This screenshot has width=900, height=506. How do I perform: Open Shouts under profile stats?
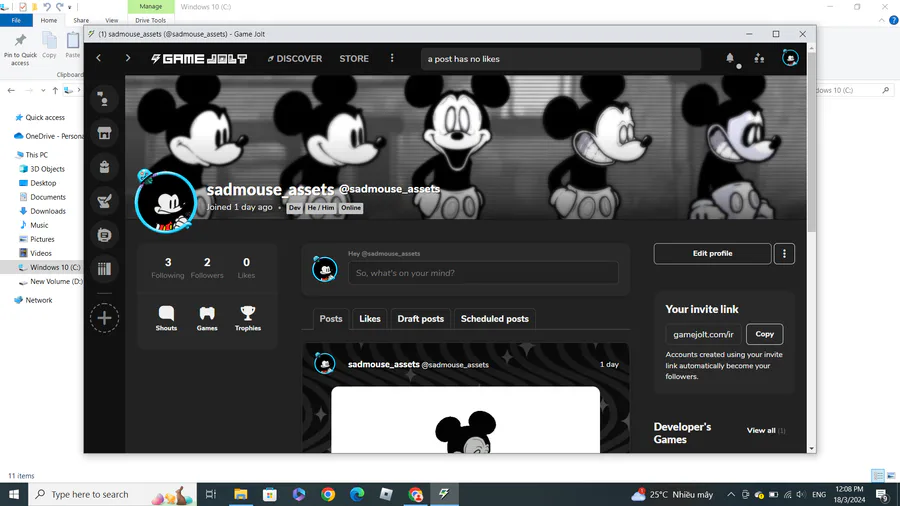pos(166,318)
